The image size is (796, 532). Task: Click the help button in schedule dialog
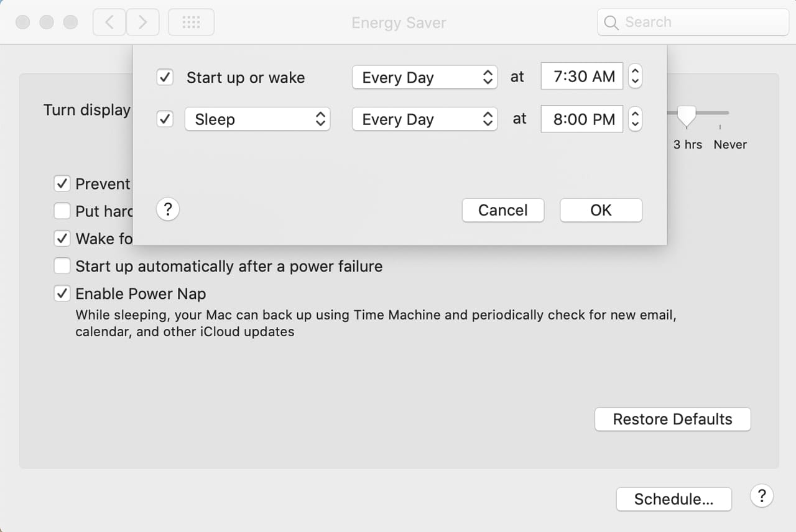[168, 209]
